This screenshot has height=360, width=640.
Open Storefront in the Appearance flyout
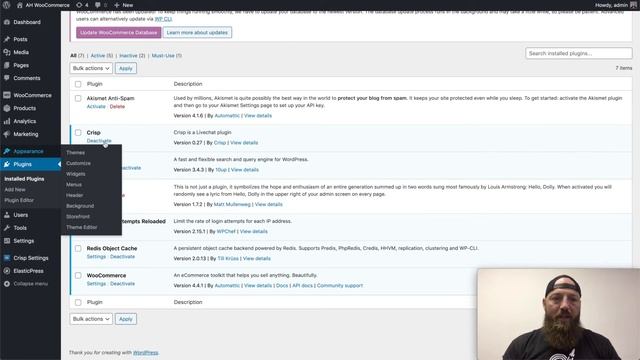78,217
